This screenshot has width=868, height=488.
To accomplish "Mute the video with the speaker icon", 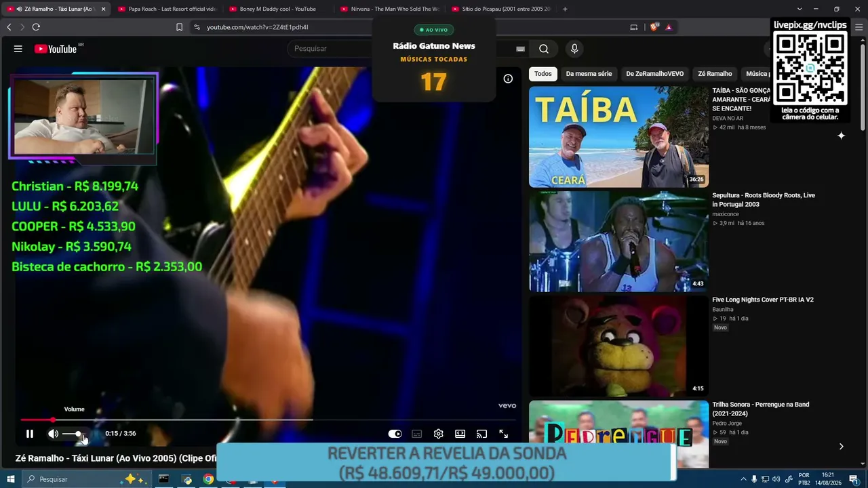I will 53,434.
